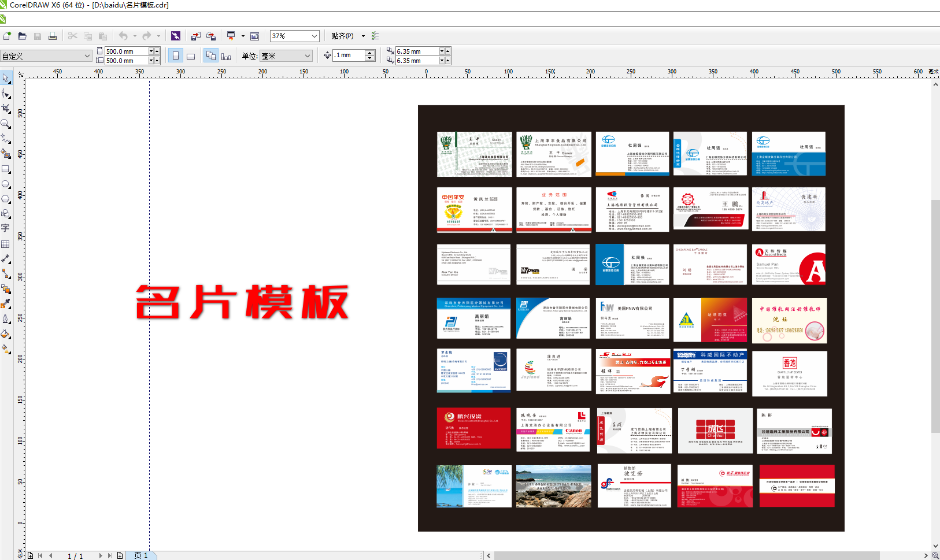Select the Rectangle tool
Screen dimensions: 940x560
click(6, 169)
